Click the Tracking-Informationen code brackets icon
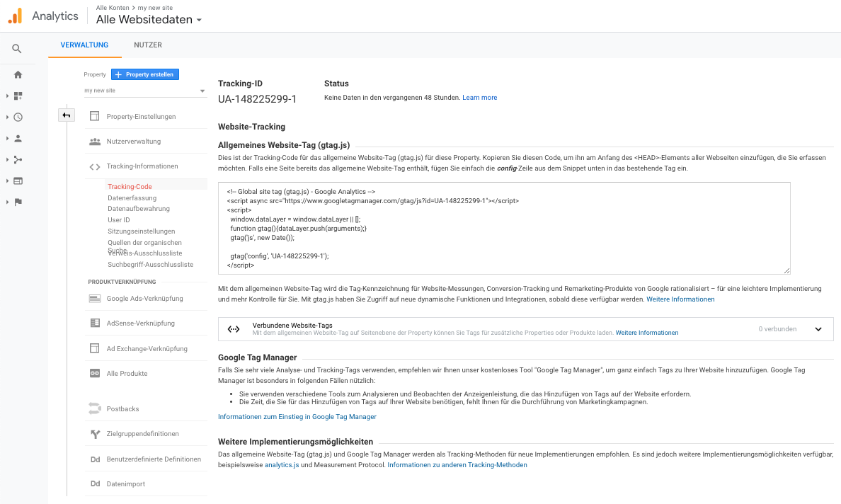The image size is (841, 504). (x=95, y=167)
